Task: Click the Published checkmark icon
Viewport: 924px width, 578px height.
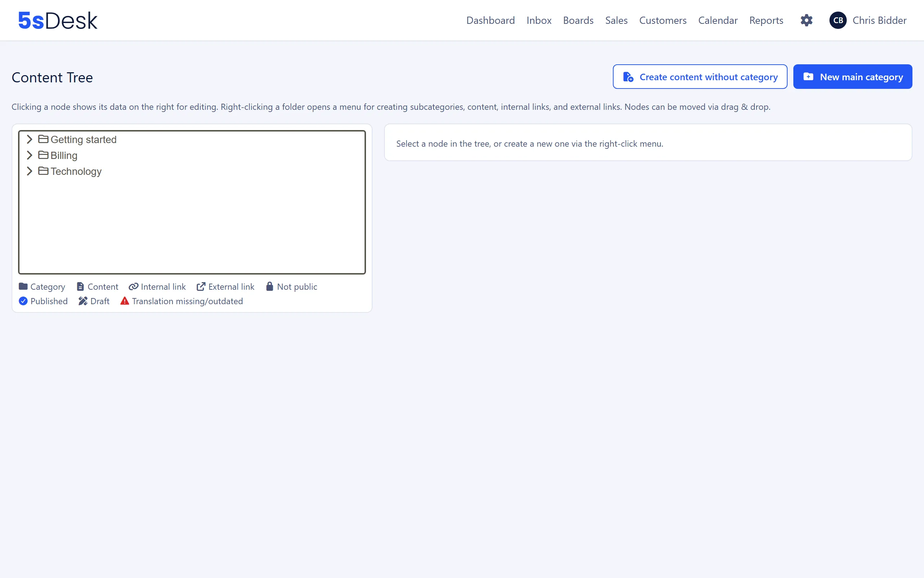Action: click(x=23, y=301)
